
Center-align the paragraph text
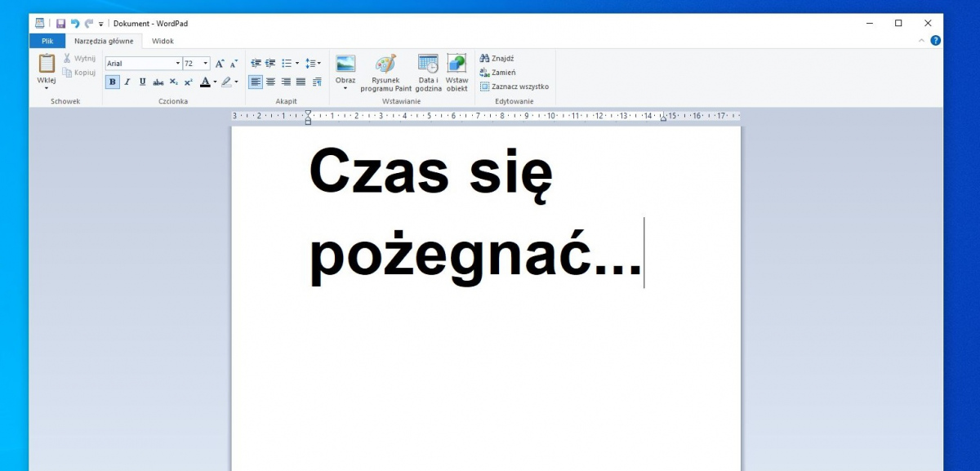pyautogui.click(x=270, y=82)
